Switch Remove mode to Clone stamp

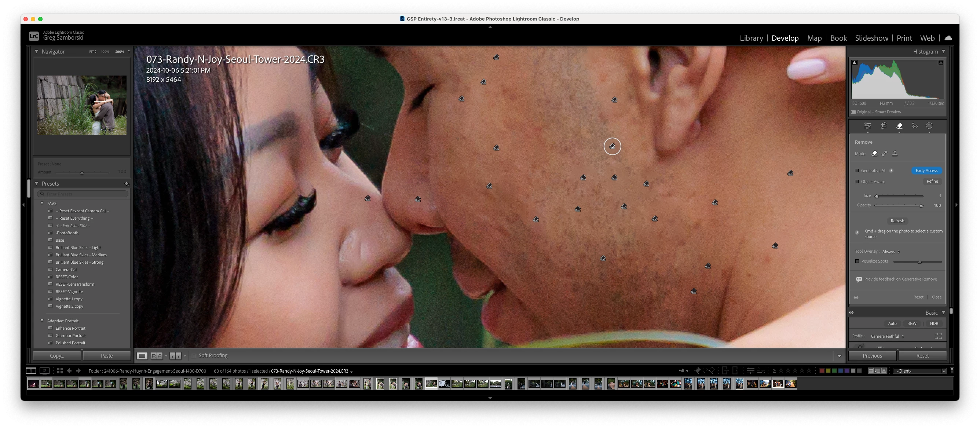click(x=895, y=153)
